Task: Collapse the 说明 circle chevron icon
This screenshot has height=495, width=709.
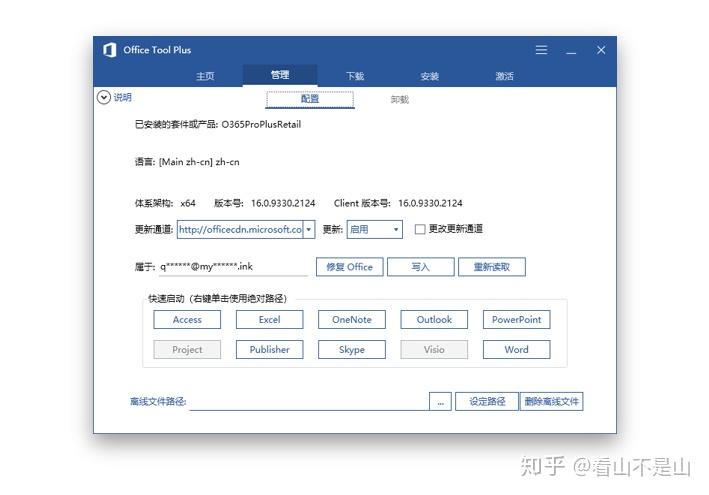Action: point(104,97)
